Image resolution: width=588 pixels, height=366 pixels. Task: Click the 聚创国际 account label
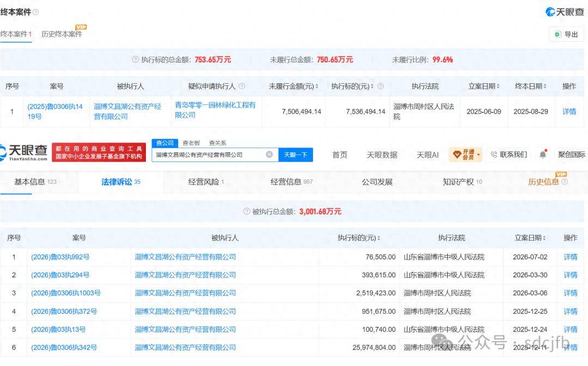tap(572, 154)
